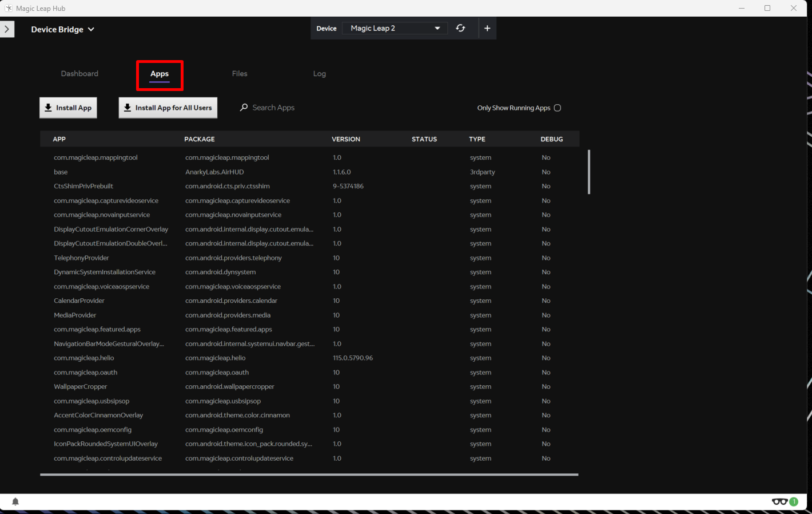Select AccentColorCinnamonOverlay row
Viewport: 812px width, 514px height.
309,415
